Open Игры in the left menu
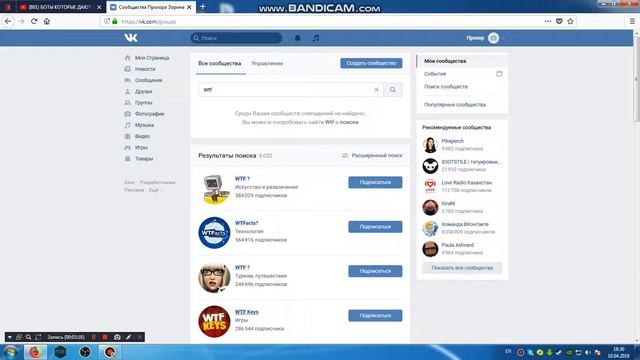The width and height of the screenshot is (640, 360). tap(141, 148)
